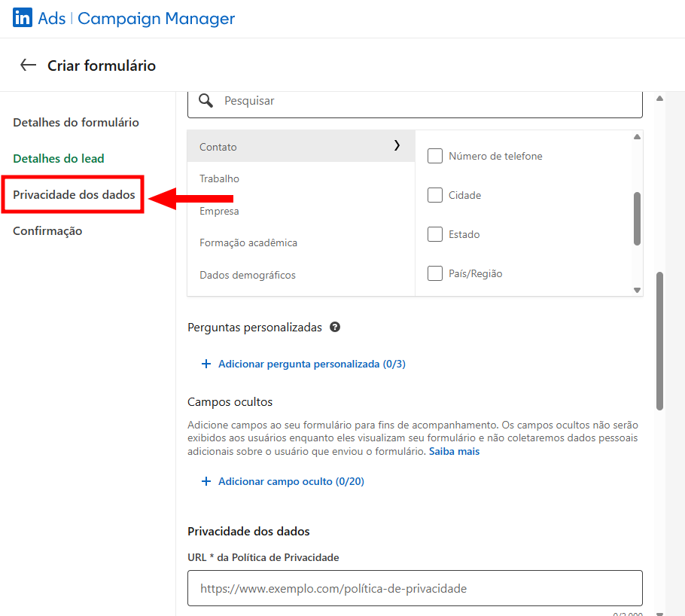Screen dimensions: 685x616
Task: Switch to the Confirmação step
Action: coord(47,231)
